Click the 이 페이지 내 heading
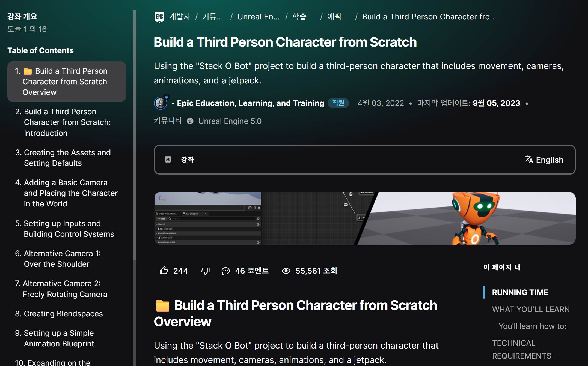 (502, 267)
